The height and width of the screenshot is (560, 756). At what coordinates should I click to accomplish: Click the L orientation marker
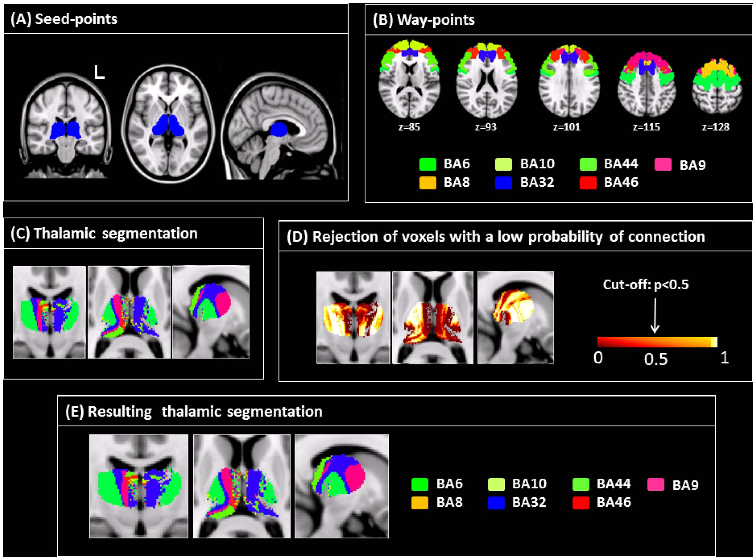99,73
